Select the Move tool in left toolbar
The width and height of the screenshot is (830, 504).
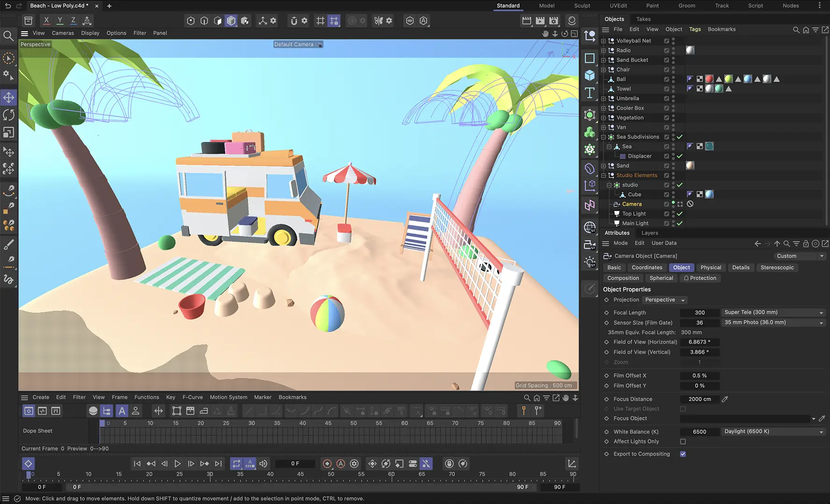pyautogui.click(x=9, y=98)
